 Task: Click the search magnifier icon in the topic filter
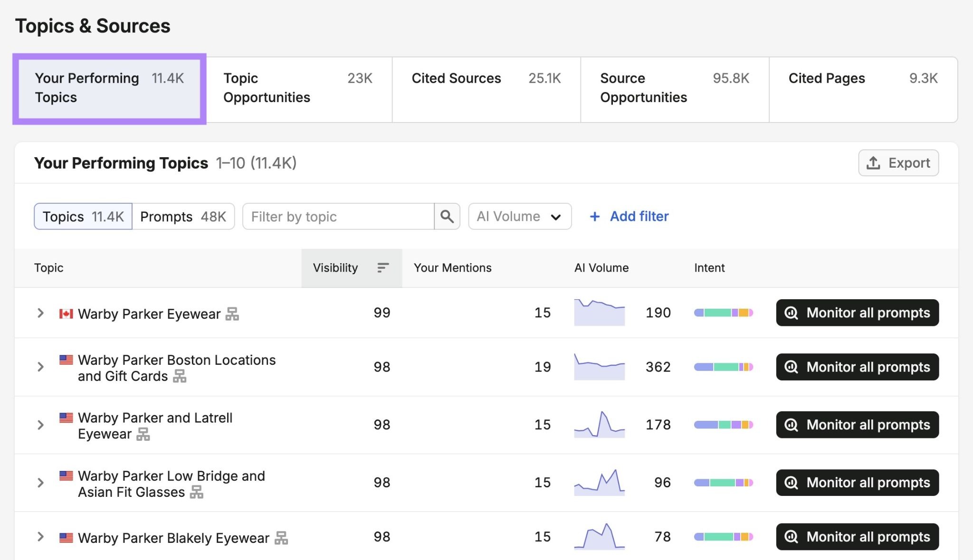click(447, 217)
